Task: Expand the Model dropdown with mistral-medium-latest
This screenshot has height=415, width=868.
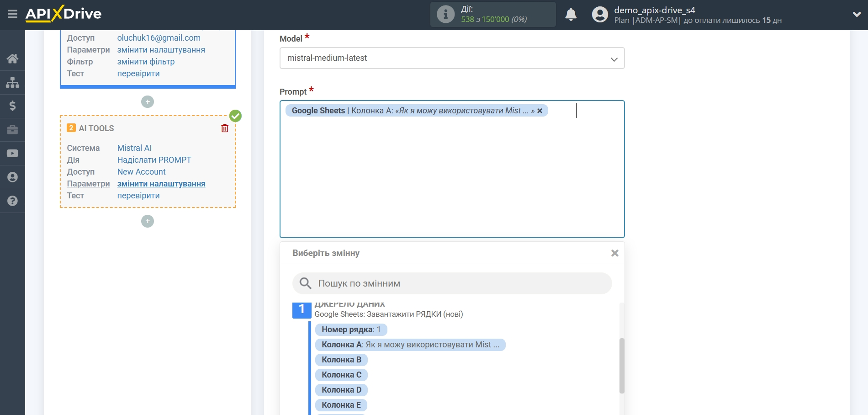Action: pyautogui.click(x=452, y=58)
